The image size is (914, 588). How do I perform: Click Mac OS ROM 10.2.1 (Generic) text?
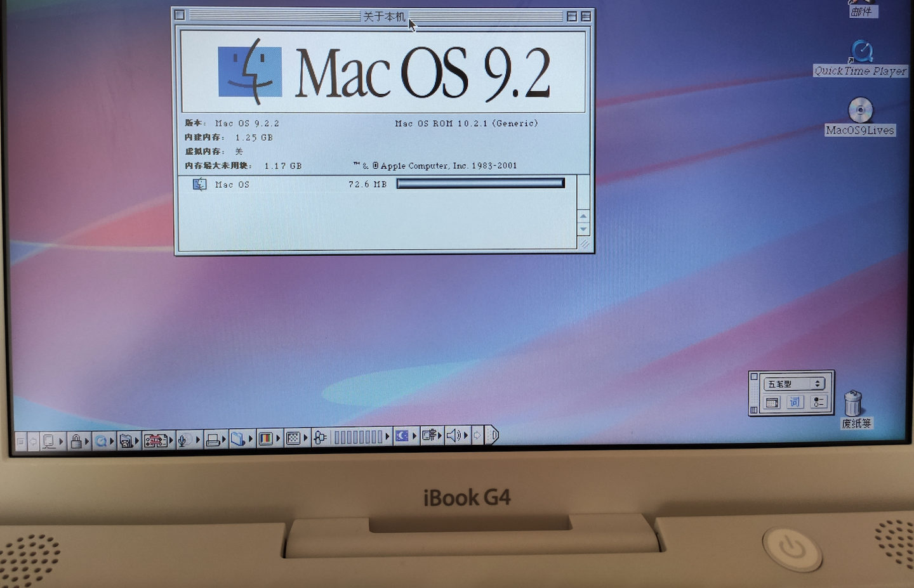pyautogui.click(x=467, y=124)
